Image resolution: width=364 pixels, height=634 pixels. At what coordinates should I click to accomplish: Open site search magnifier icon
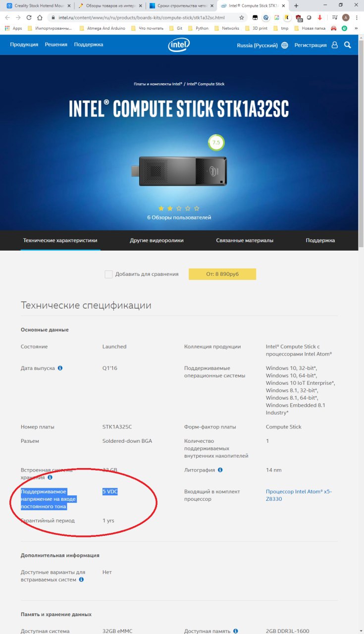(348, 45)
